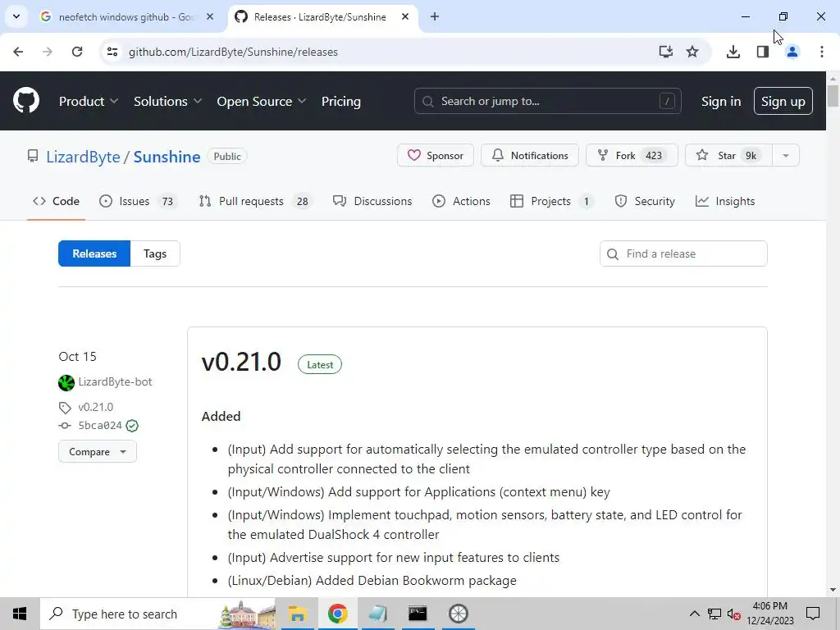Focus the Search or jump to field
Viewport: 840px width, 630px height.
547,101
